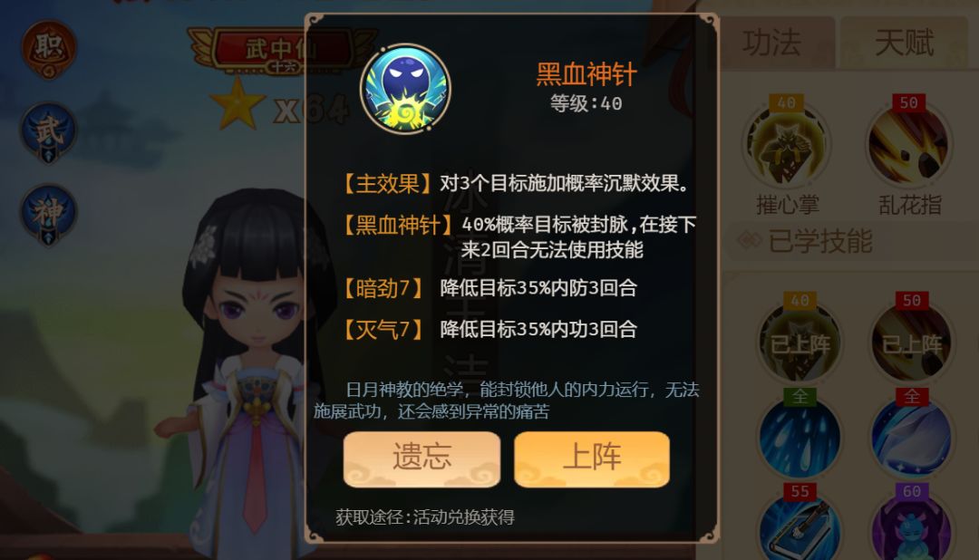Switch to the 天赋 tab
The image size is (979, 560).
tap(904, 43)
